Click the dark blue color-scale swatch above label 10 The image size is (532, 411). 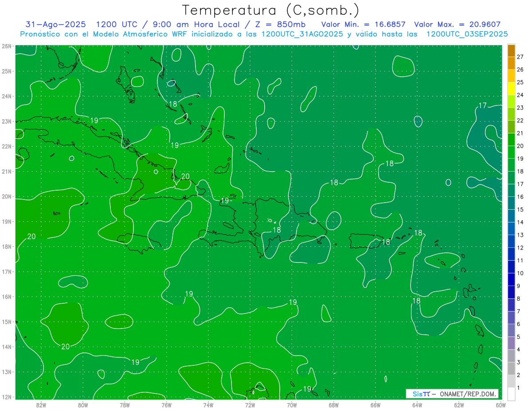pos(511,266)
